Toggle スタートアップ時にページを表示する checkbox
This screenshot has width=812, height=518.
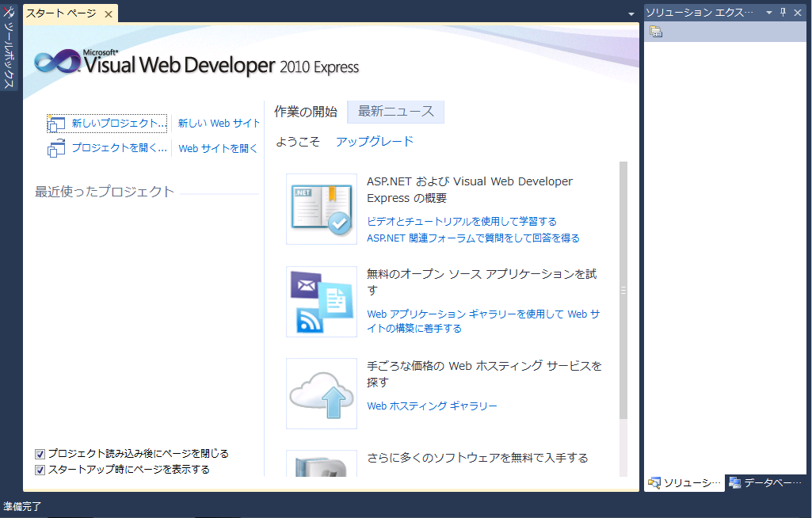40,470
